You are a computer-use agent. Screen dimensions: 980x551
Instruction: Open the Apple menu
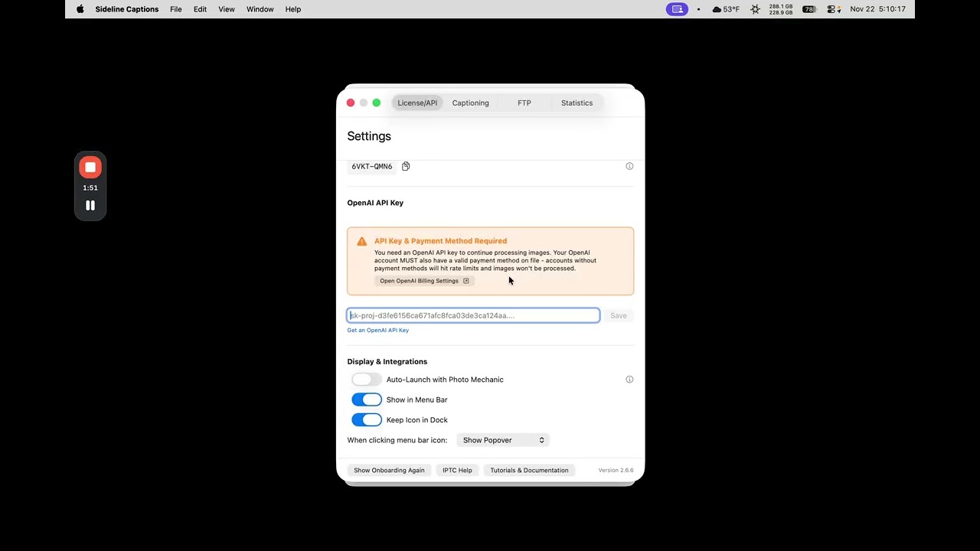pos(80,9)
